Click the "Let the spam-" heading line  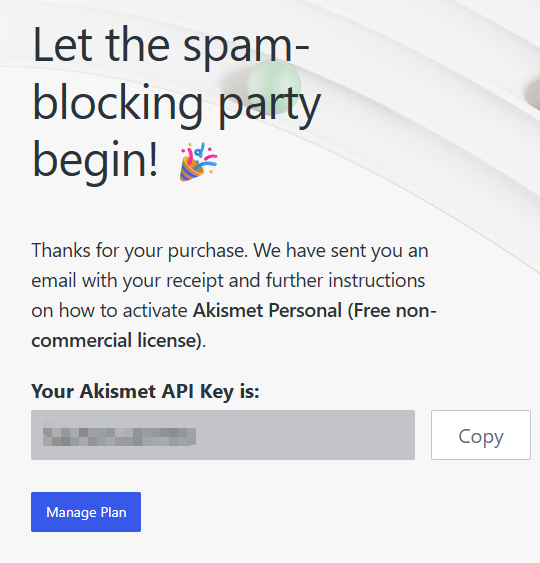click(171, 47)
